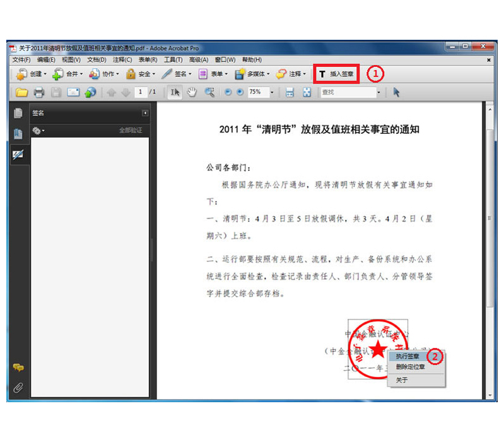Click the 全部验证 button
The image size is (504, 442).
(x=131, y=130)
